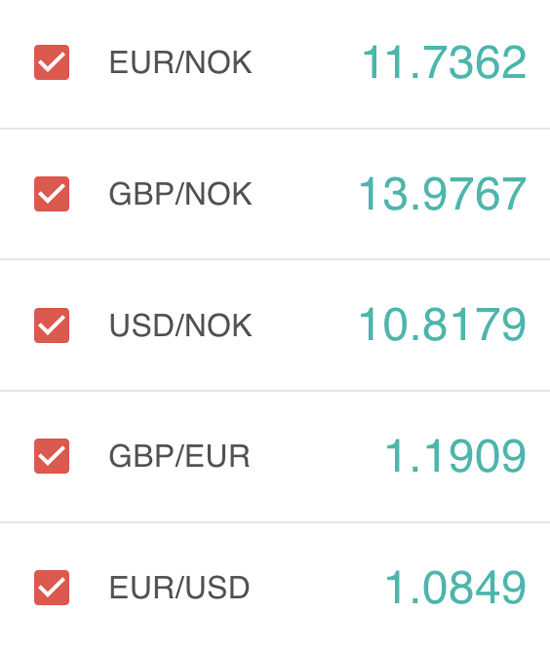This screenshot has height=650, width=550.
Task: Deselect the EUR/USD checkbox
Action: coord(51,587)
